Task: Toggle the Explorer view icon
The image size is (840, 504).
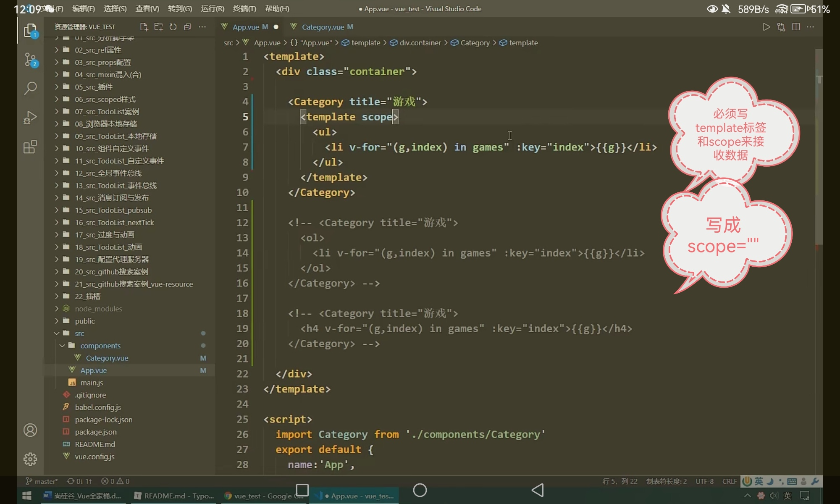Action: [x=30, y=31]
